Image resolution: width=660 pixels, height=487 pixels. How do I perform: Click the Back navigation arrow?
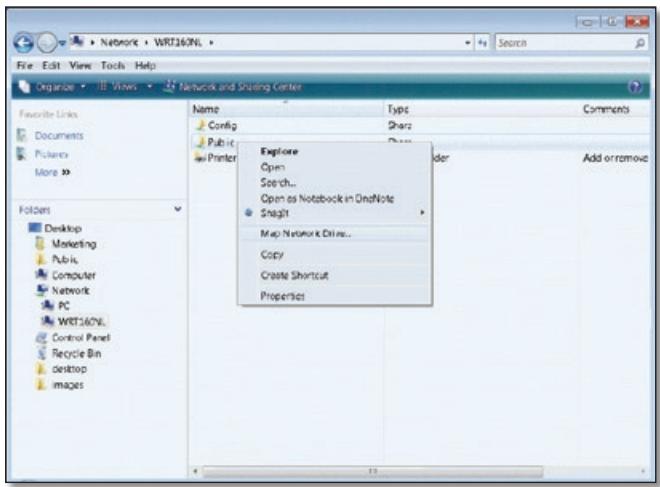(23, 43)
